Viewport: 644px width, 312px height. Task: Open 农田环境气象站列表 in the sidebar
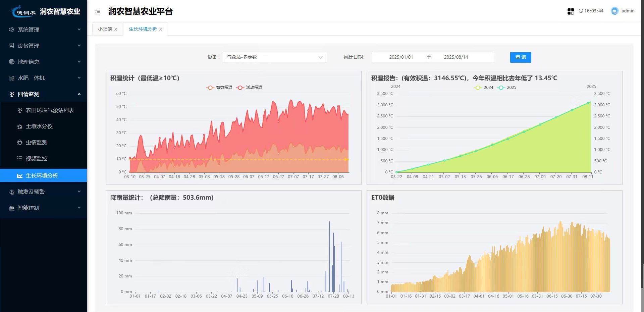tap(50, 110)
